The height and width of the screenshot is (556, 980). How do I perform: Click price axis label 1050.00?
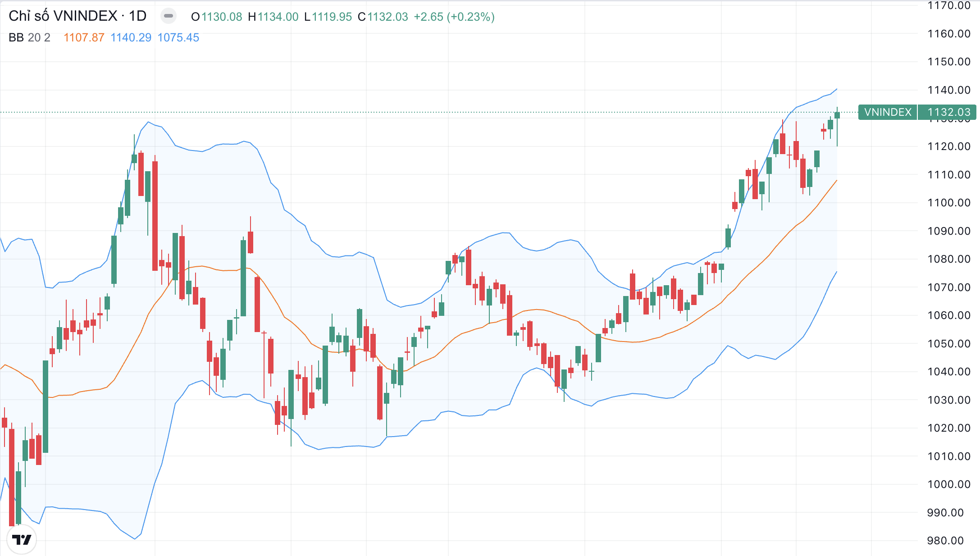pyautogui.click(x=948, y=344)
